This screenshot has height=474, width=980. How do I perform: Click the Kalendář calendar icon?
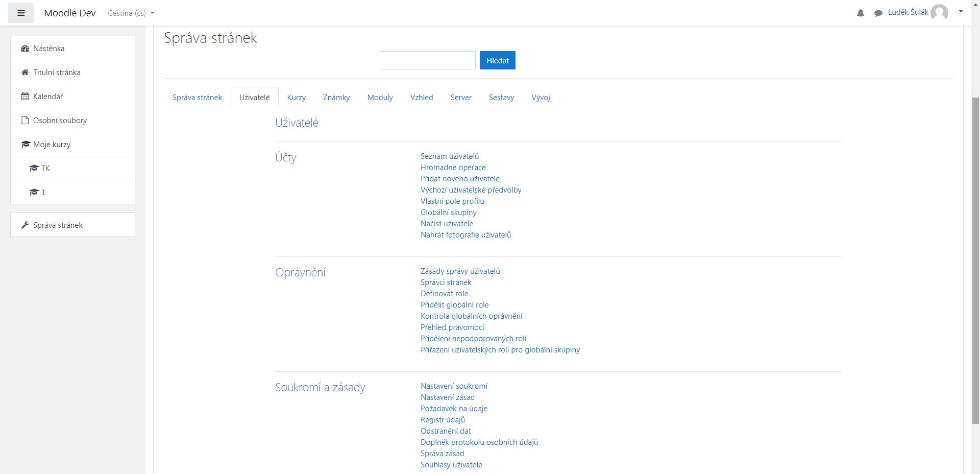25,97
